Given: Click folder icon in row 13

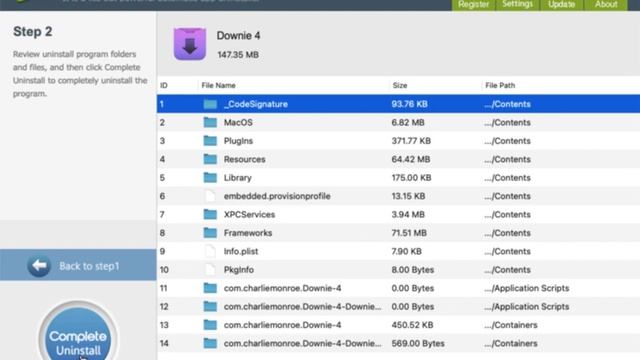Looking at the screenshot, I should (x=210, y=325).
